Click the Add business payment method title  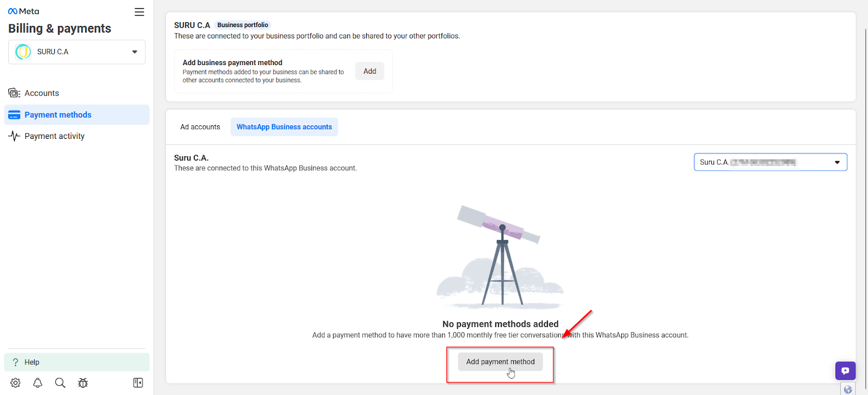click(x=232, y=63)
